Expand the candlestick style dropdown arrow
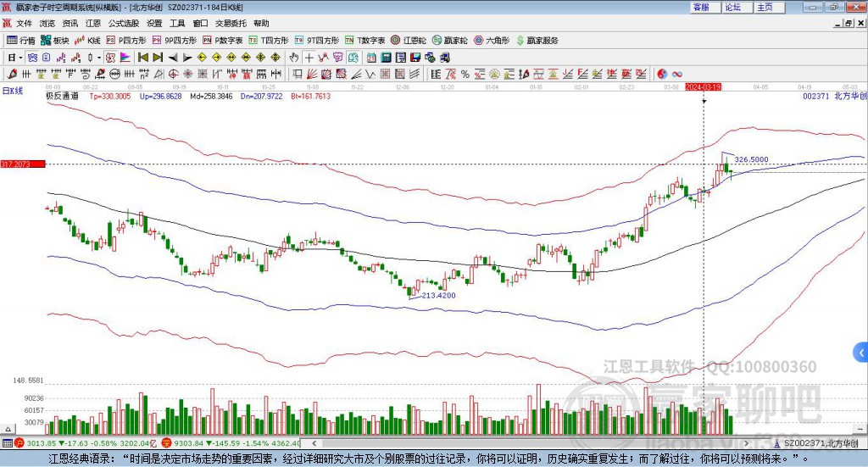The image size is (868, 467). click(x=99, y=58)
